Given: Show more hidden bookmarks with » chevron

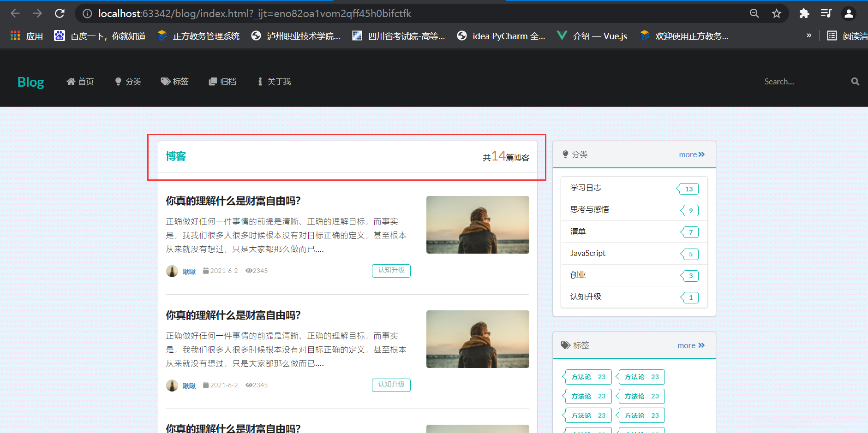Looking at the screenshot, I should point(809,36).
